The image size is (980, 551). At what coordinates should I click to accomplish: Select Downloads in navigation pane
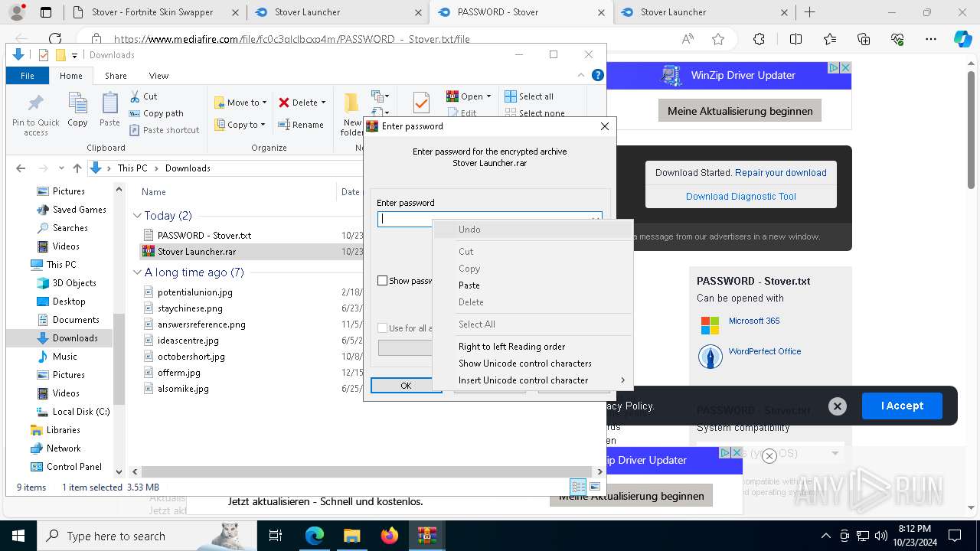[x=74, y=338]
